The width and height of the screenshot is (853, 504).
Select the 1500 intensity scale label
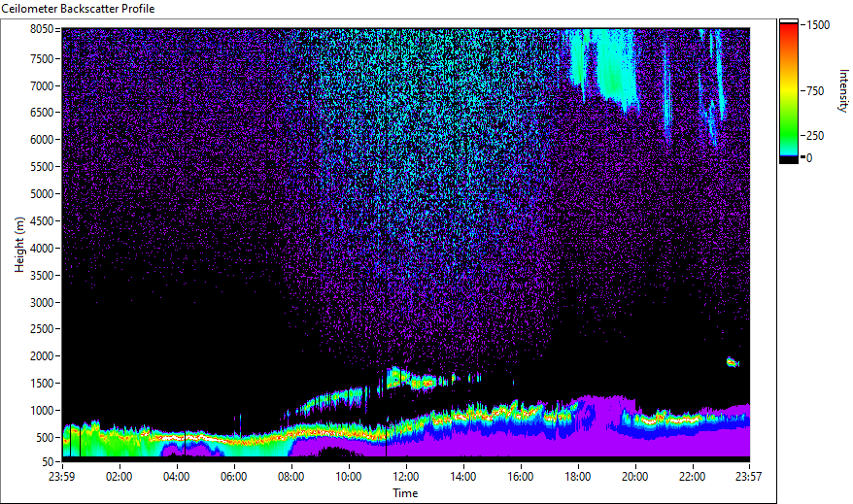point(819,25)
